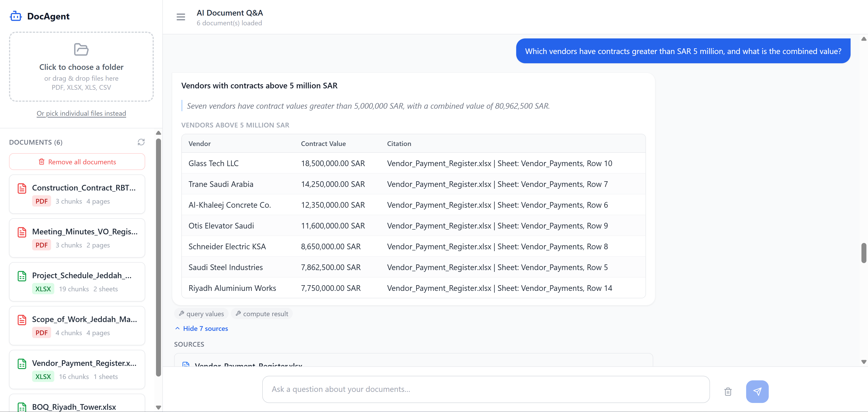Viewport: 868px width, 412px height.
Task: Click PDF file icon for Scope_of_Work_Jeddah
Action: [x=22, y=320]
